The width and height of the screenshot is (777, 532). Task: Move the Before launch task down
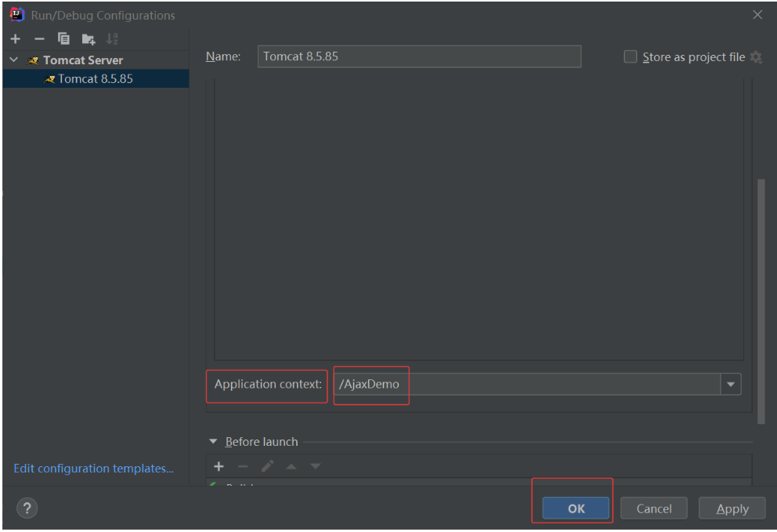pos(315,466)
